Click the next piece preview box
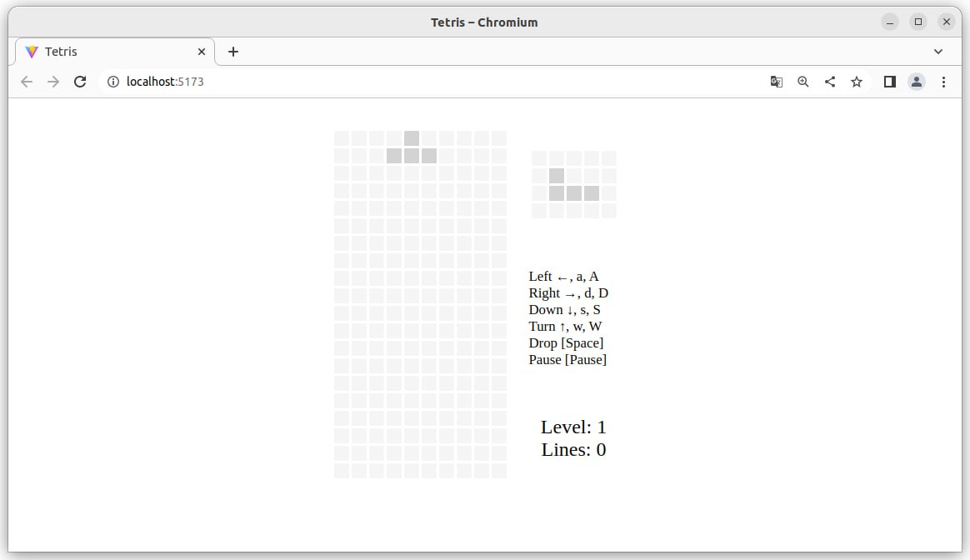Image resolution: width=970 pixels, height=560 pixels. point(574,184)
